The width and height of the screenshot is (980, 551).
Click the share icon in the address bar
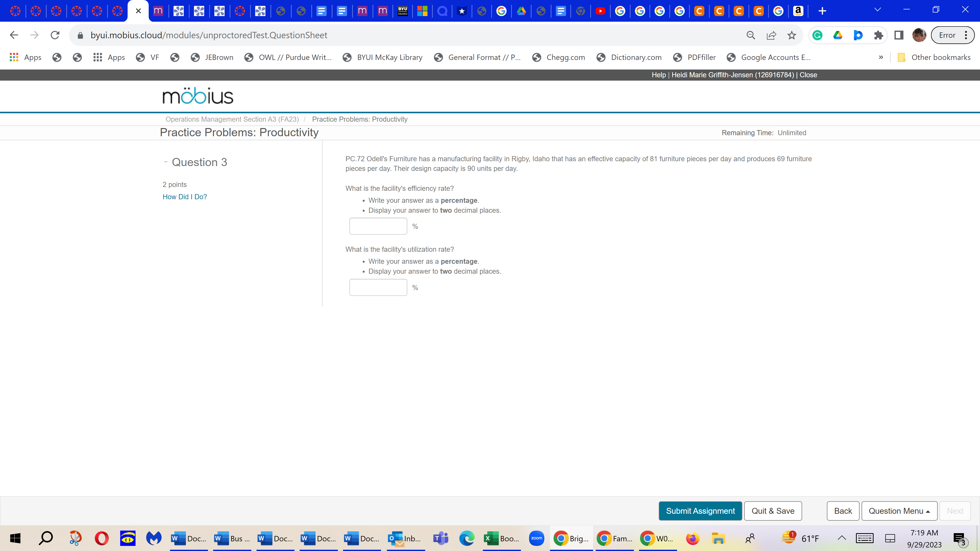pos(771,35)
